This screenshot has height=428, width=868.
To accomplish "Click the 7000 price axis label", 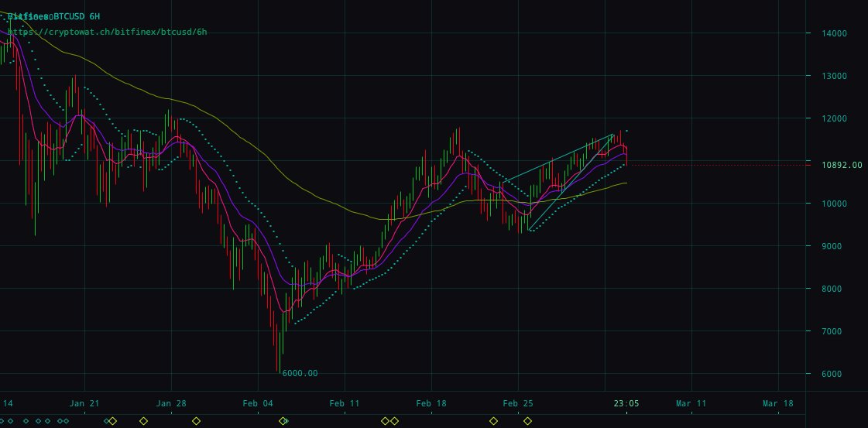I will tap(832, 331).
